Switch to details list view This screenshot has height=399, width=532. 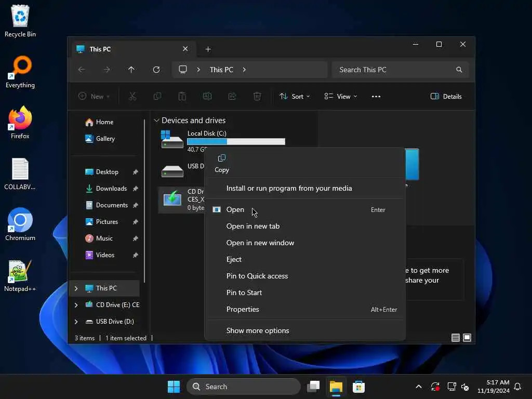coord(455,338)
